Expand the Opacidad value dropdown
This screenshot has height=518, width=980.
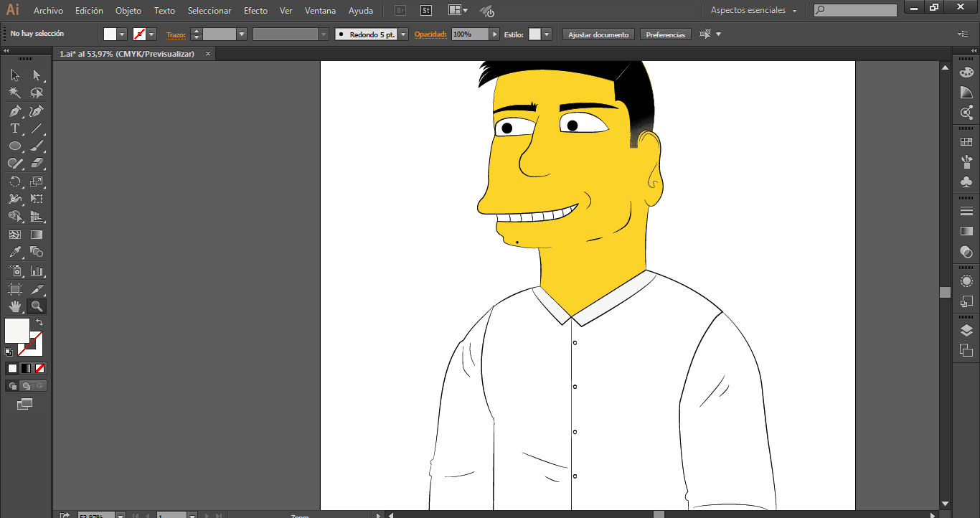[494, 34]
